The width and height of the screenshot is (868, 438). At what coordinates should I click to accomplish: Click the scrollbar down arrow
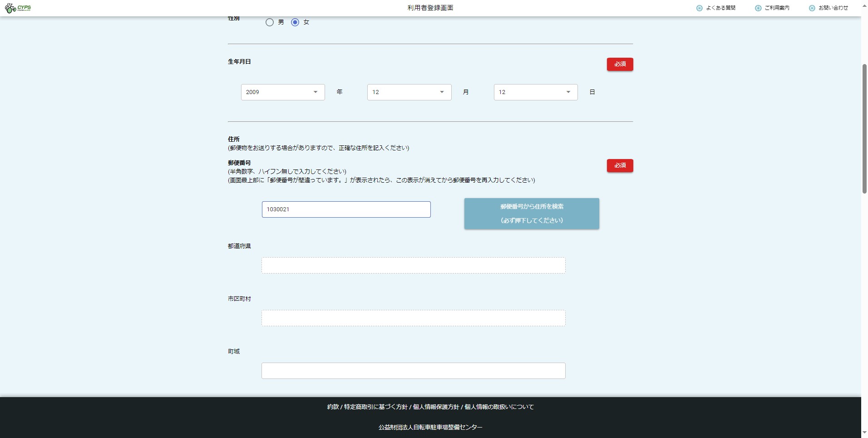point(864,433)
